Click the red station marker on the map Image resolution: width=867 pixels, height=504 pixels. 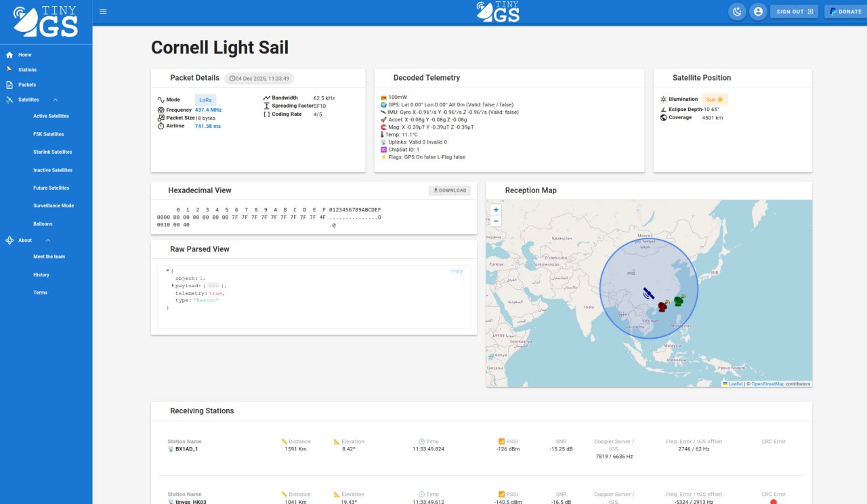(x=662, y=306)
